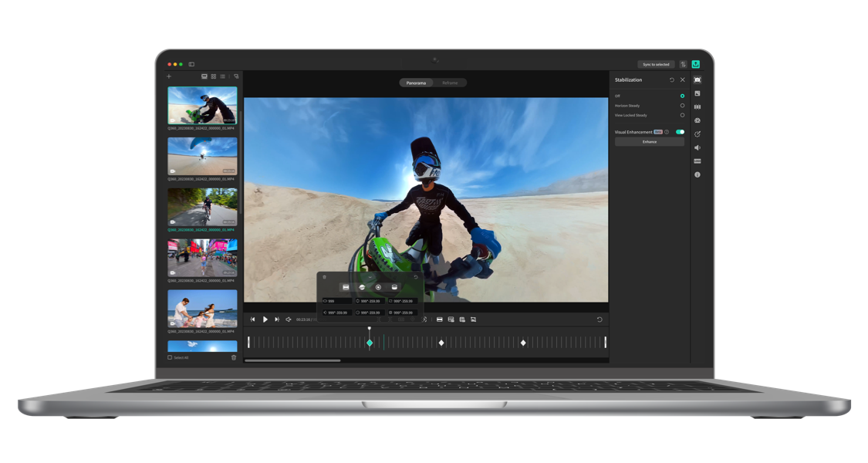Click the green export icon
The width and height of the screenshot is (868, 463).
(696, 64)
